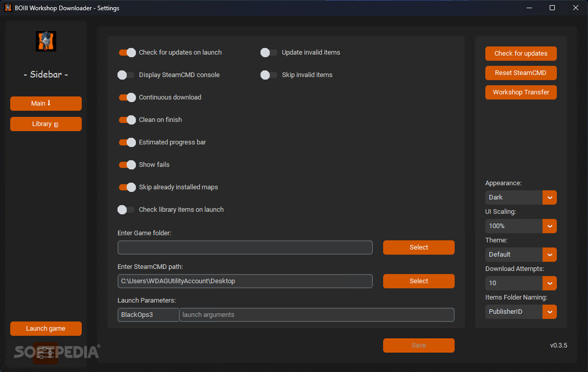Click the 100% scaling value field
The height and width of the screenshot is (372, 588).
(x=514, y=226)
